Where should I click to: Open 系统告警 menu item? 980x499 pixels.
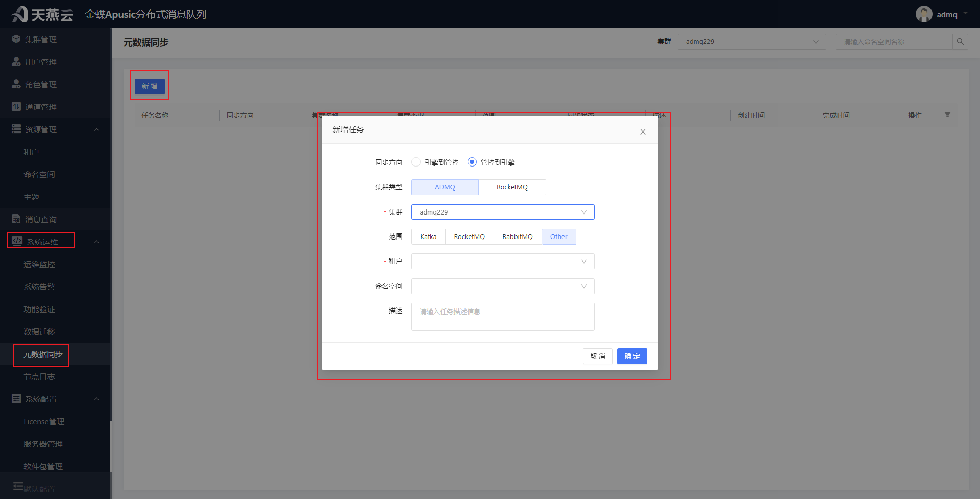(39, 287)
